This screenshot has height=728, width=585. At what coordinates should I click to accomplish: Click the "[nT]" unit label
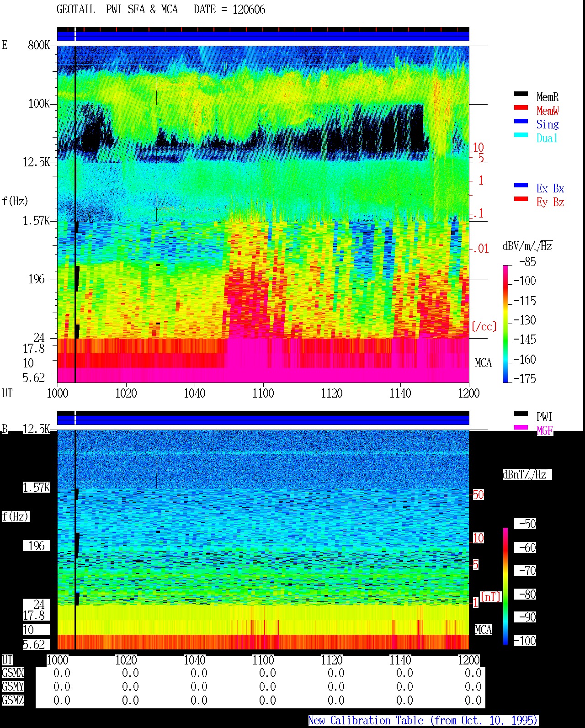pyautogui.click(x=491, y=597)
